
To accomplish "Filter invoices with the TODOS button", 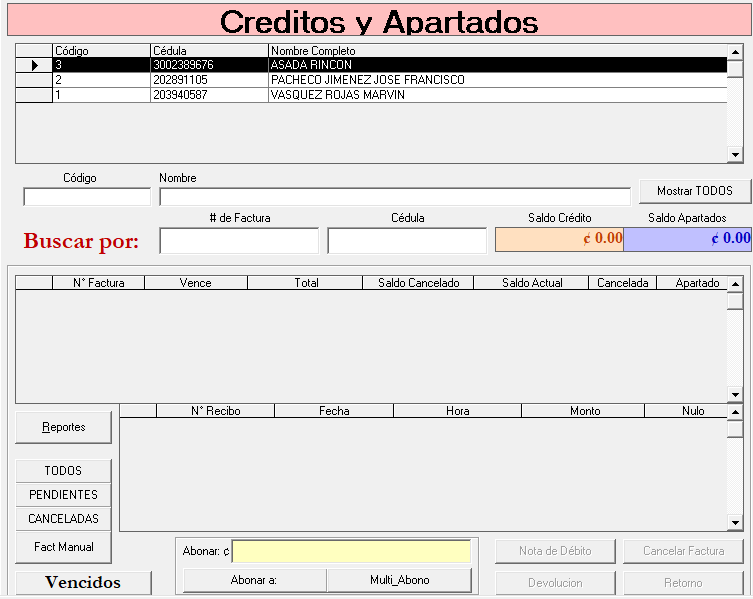I will pos(64,471).
